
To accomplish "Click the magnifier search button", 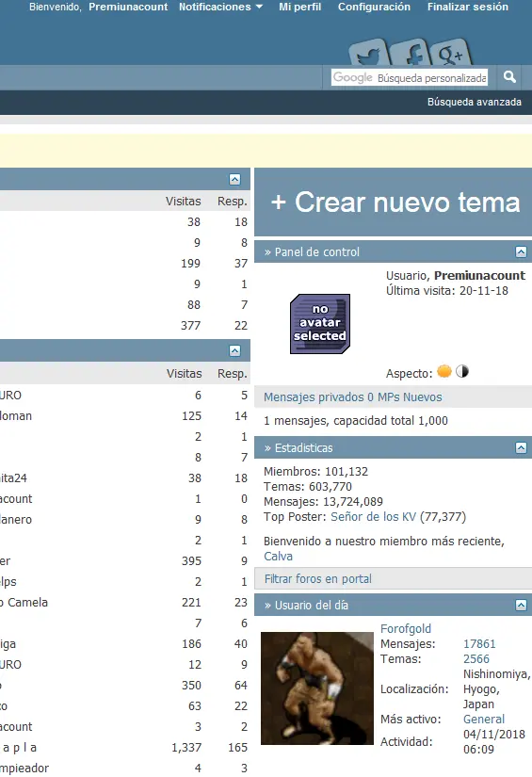I will tap(509, 77).
